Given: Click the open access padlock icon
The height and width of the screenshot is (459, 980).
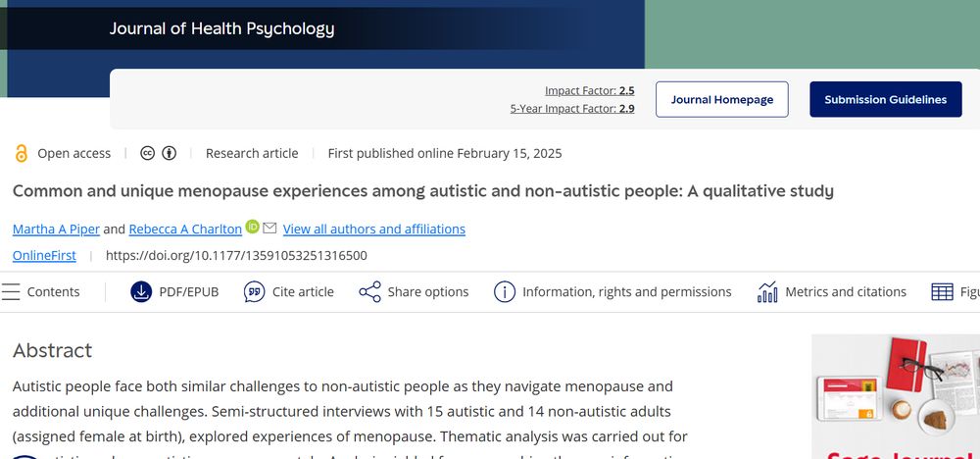Looking at the screenshot, I should tap(22, 153).
